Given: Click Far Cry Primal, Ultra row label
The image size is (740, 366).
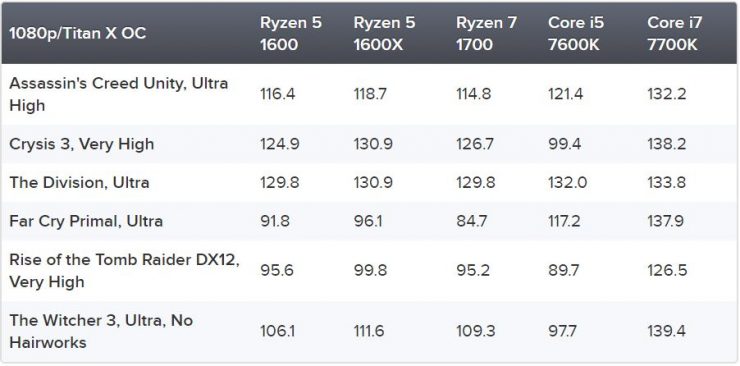Looking at the screenshot, I should pyautogui.click(x=86, y=221).
